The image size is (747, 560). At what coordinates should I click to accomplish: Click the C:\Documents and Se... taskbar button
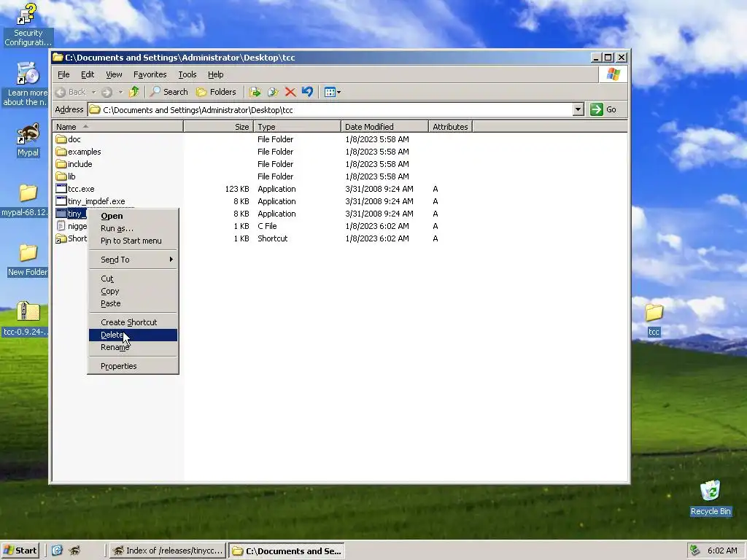coord(286,551)
